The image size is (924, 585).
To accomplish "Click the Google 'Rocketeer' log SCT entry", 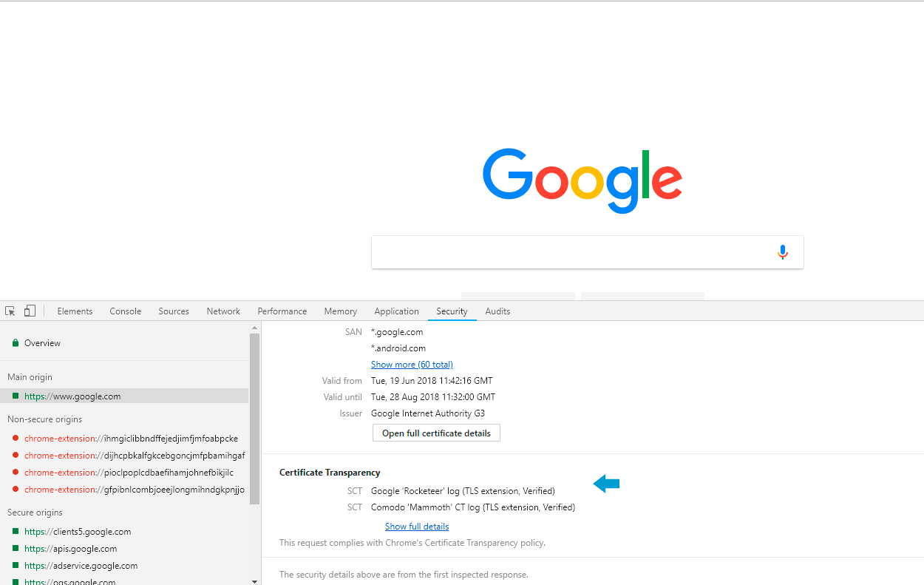I will coord(463,491).
